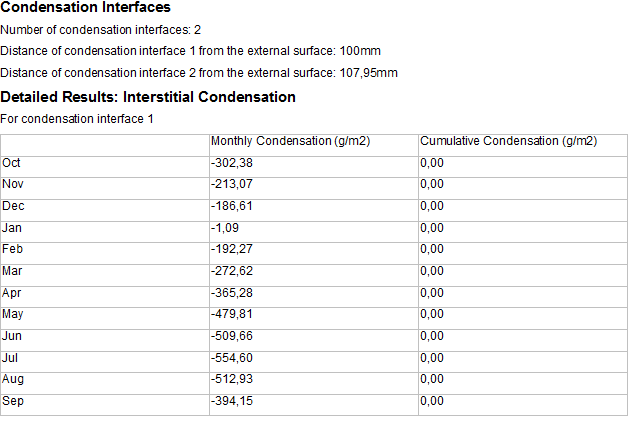Click the Detailed Results: Interstitial Condensation heading
Viewport: 634px width, 421px height.
[148, 97]
